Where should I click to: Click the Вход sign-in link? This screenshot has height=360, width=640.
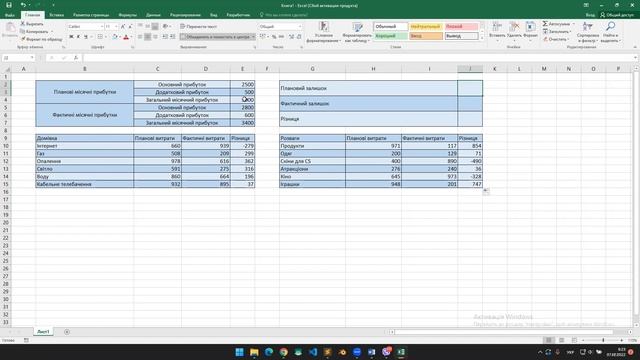coord(590,15)
